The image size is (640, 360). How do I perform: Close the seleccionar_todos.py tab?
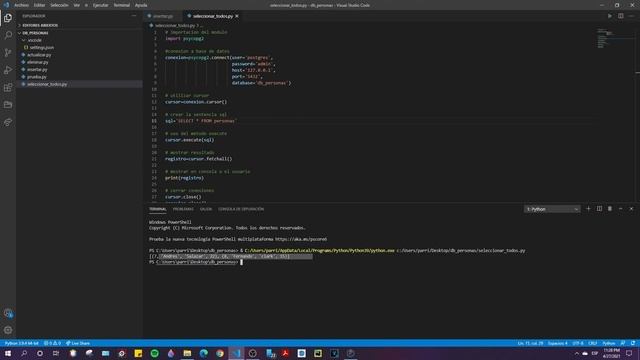pyautogui.click(x=237, y=16)
